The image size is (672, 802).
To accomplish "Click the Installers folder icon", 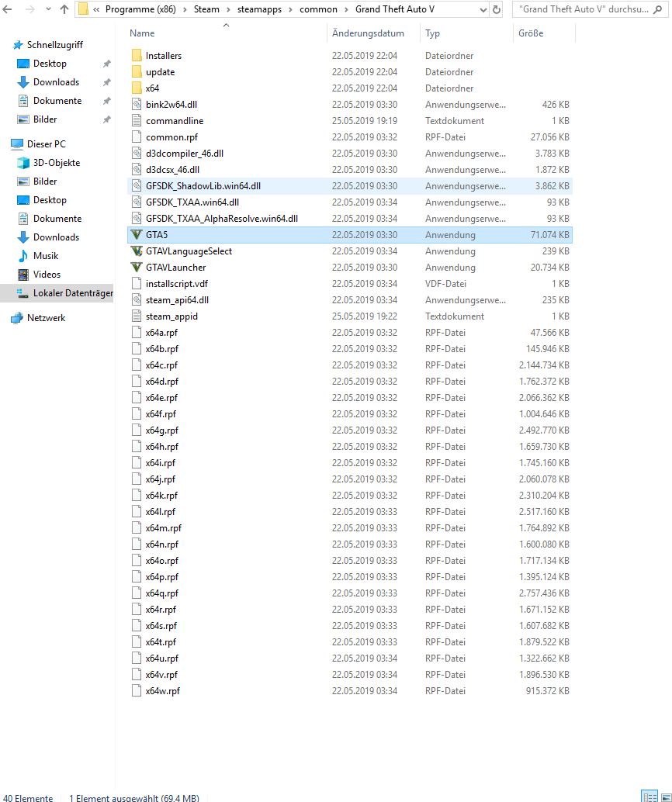I will pos(136,55).
